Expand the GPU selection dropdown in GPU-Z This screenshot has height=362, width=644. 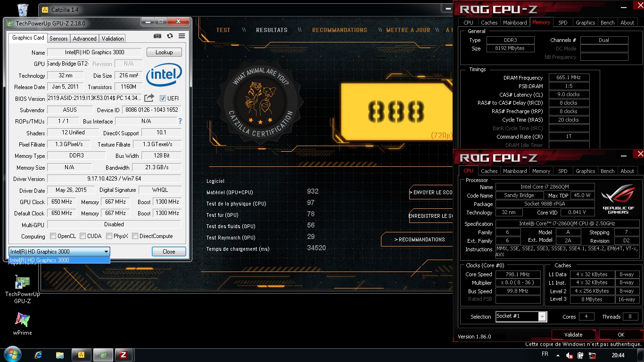coord(59,252)
